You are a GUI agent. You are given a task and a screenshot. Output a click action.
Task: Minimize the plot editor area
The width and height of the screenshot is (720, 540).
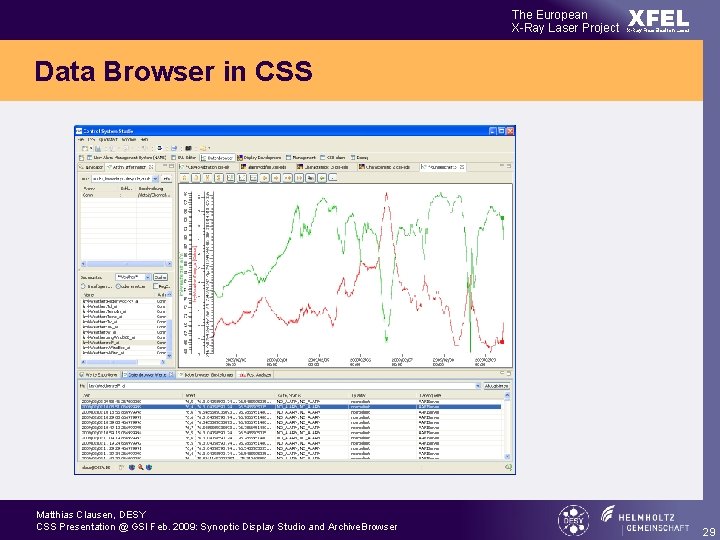click(502, 166)
